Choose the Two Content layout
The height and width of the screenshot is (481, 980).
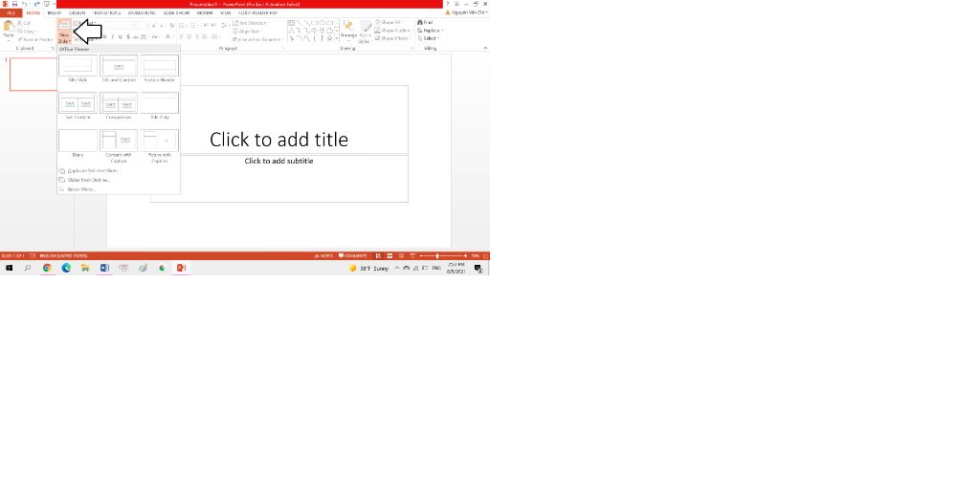(78, 106)
